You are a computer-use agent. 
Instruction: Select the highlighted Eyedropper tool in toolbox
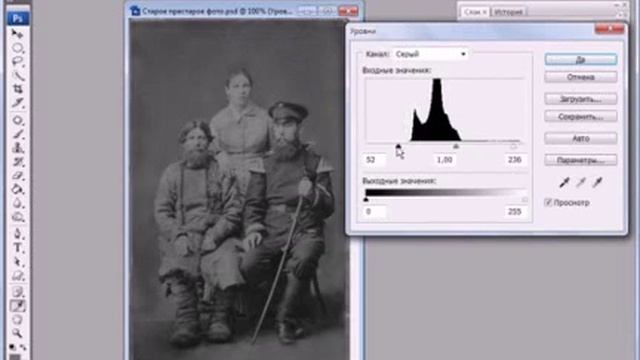click(18, 306)
